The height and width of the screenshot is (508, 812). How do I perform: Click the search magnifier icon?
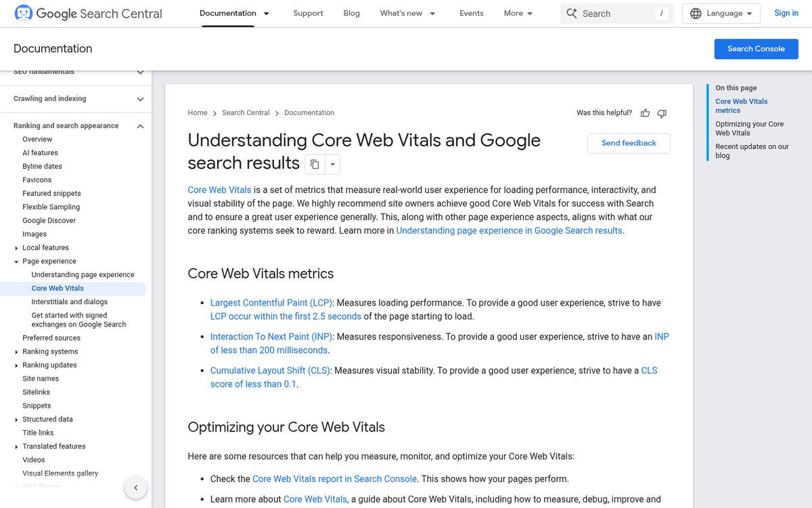[x=572, y=14]
